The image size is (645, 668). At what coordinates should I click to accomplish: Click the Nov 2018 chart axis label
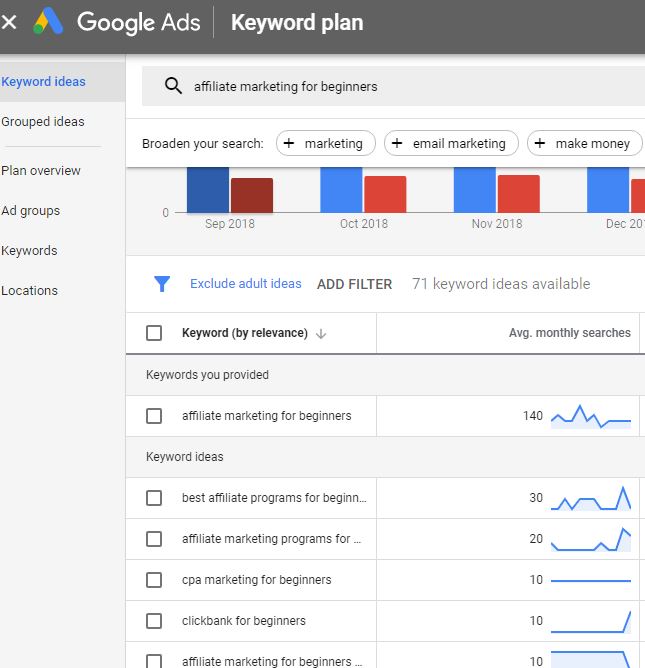pyautogui.click(x=497, y=224)
